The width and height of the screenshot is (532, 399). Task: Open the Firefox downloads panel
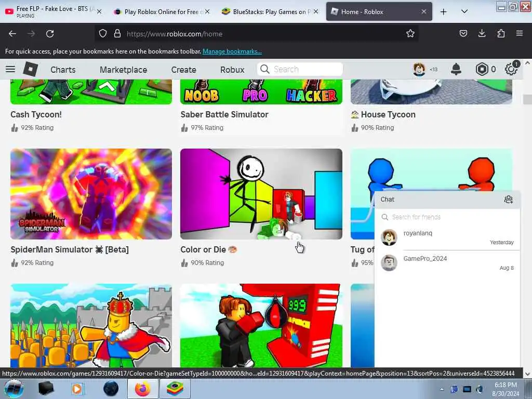(x=482, y=33)
